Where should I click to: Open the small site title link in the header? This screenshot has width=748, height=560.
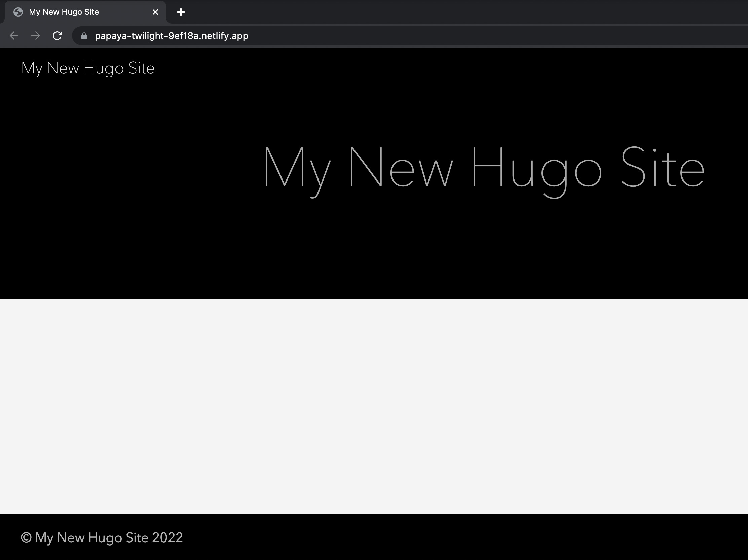(x=88, y=68)
